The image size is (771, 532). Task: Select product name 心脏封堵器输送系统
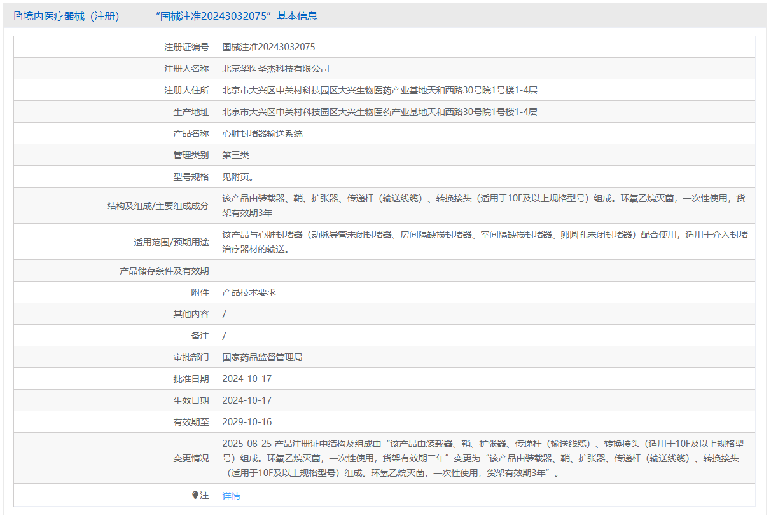[x=263, y=133]
